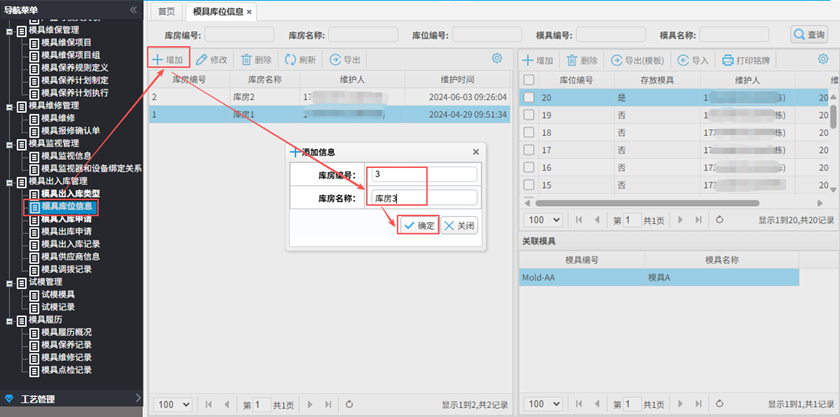The height and width of the screenshot is (417, 840).
Task: Click the 修改 pencil icon button
Action: click(x=211, y=60)
